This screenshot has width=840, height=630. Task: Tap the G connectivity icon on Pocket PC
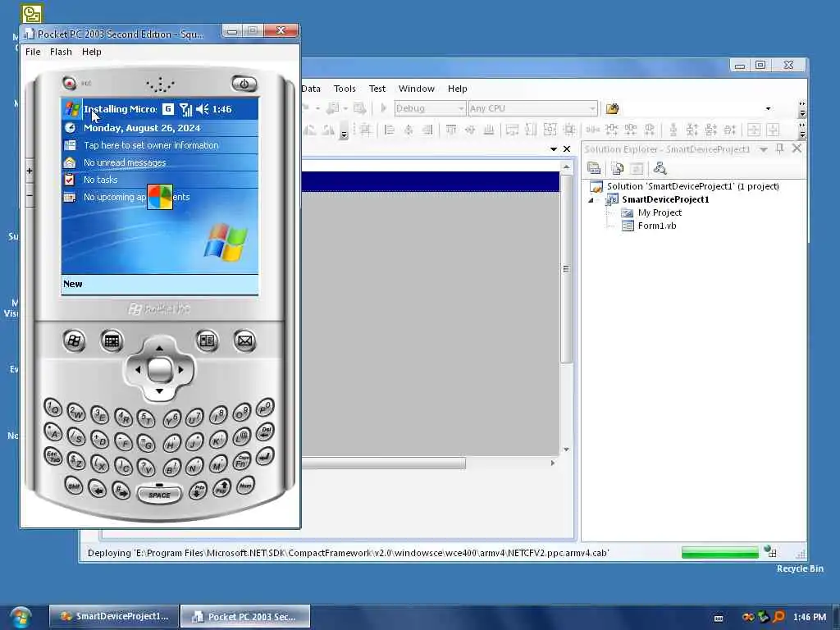click(x=168, y=109)
